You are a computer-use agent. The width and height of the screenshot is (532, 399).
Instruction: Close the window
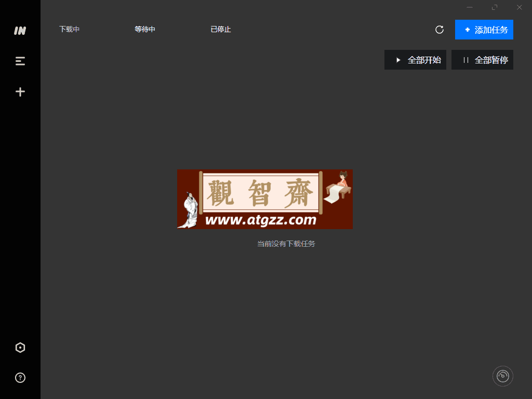pos(519,7)
